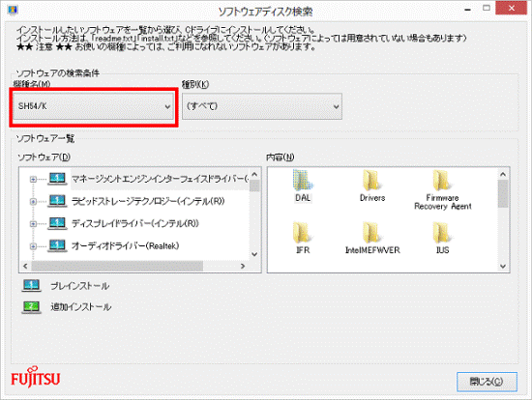
Task: Open the 種別 dropdown showing (すべて)
Action: tap(262, 106)
